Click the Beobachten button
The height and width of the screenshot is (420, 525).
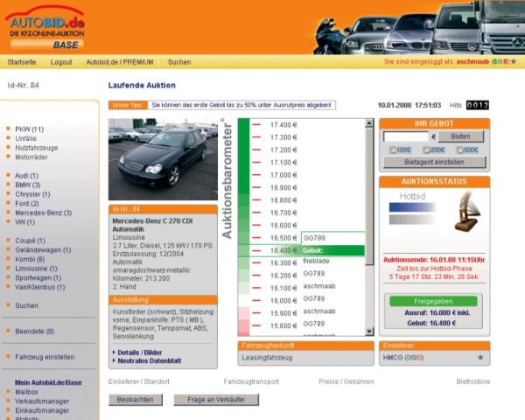(x=136, y=400)
